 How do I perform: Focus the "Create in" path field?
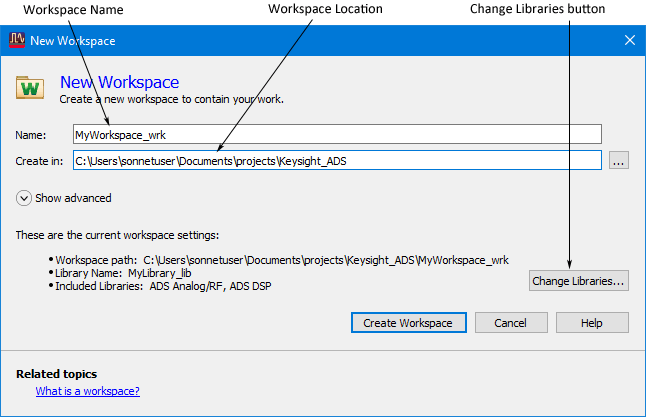coord(337,160)
